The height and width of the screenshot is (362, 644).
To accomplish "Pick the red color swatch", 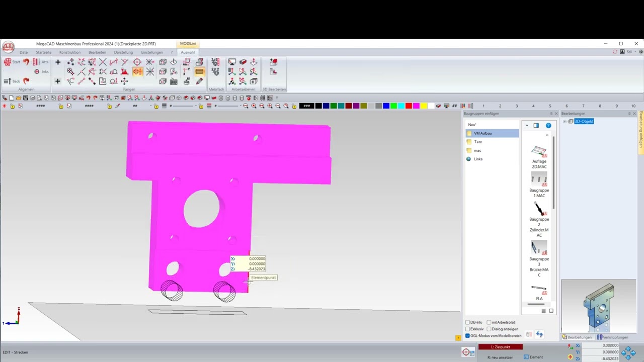I will pos(409,106).
